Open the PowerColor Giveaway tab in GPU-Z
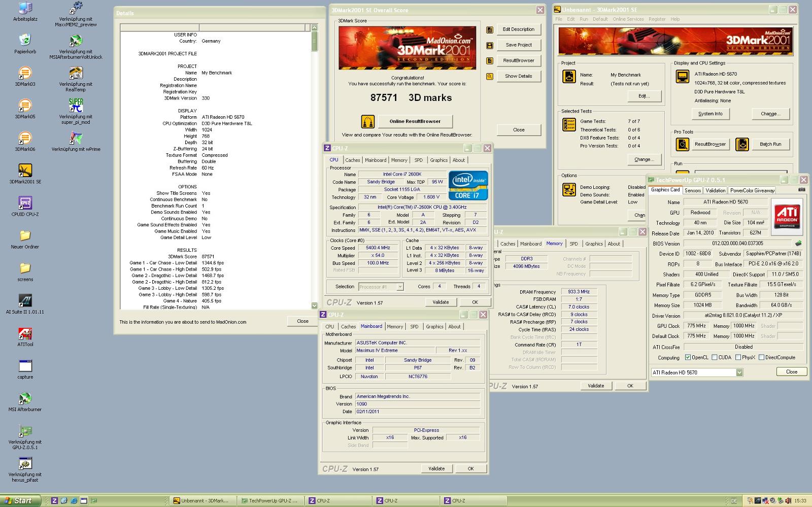The width and height of the screenshot is (812, 507). (x=752, y=190)
